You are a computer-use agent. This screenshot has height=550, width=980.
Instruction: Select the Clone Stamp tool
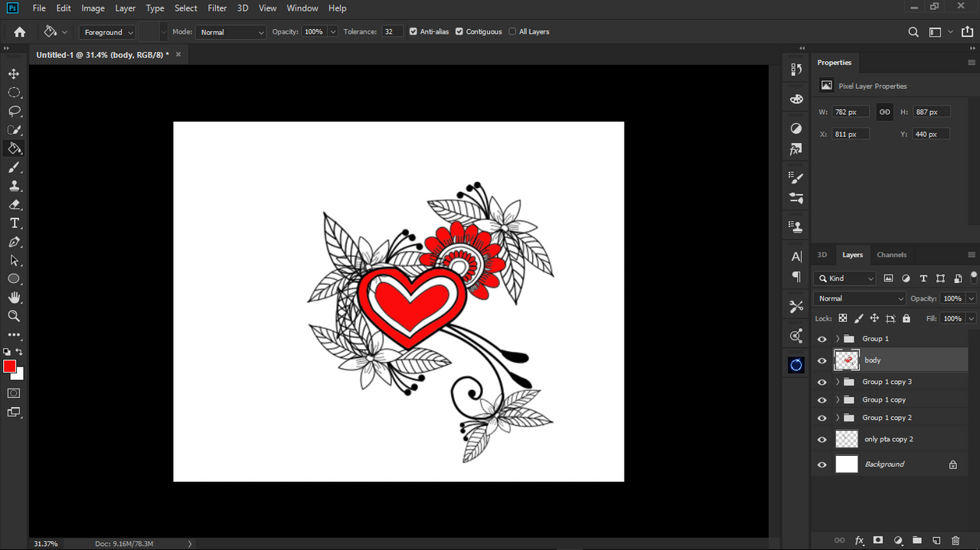[14, 186]
